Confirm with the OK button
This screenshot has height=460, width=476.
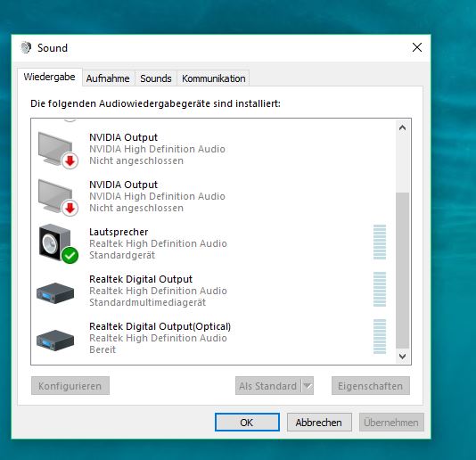pos(247,422)
